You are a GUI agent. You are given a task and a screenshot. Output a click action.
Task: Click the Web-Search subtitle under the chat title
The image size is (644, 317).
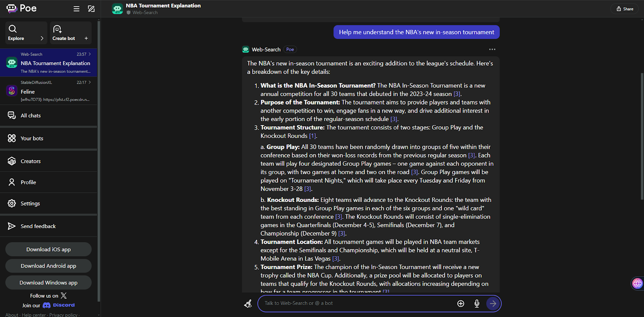[145, 12]
